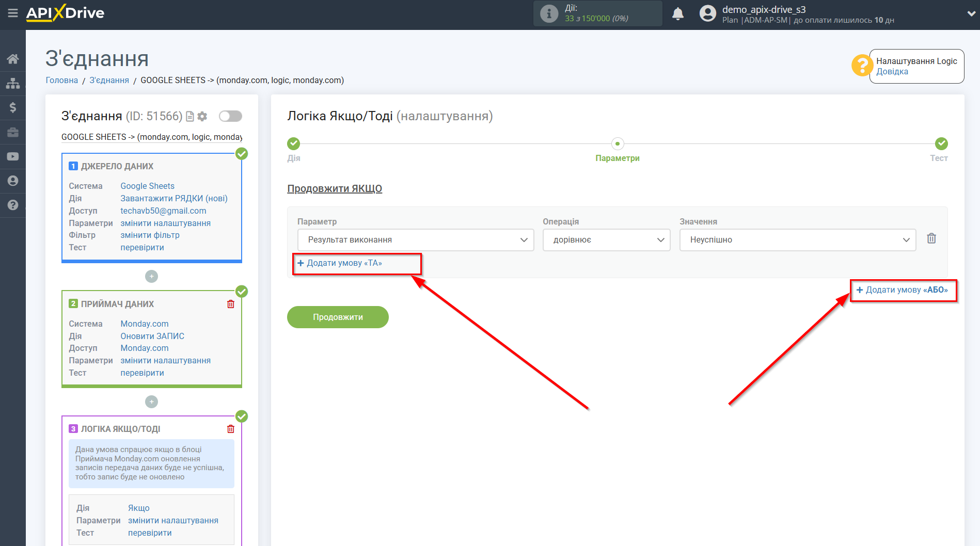Delete the ЛОГІКА ЯКЩО/ТОДІ block
This screenshot has width=980, height=546.
[231, 429]
